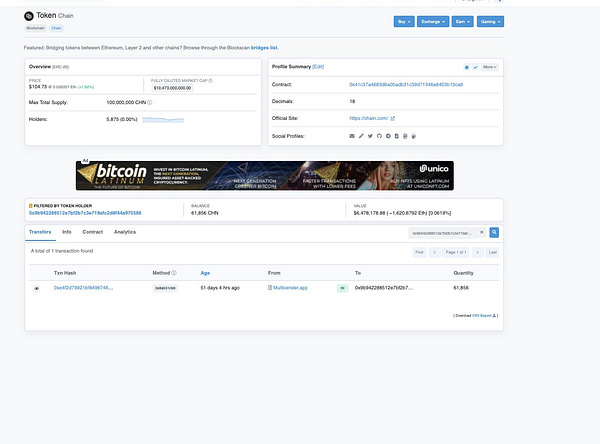Click the Chain token logo icon
This screenshot has height=444, width=600.
tap(29, 16)
